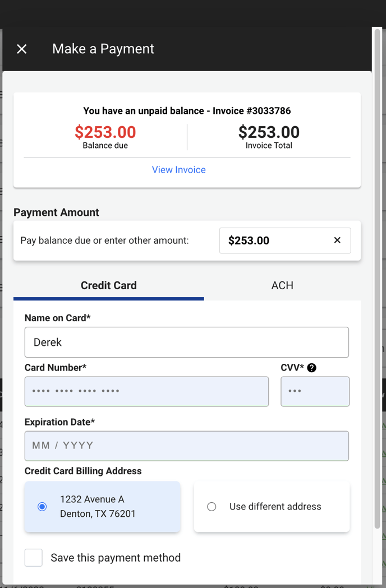This screenshot has height=588, width=386.
Task: Select the Credit Card tab
Action: click(x=109, y=286)
